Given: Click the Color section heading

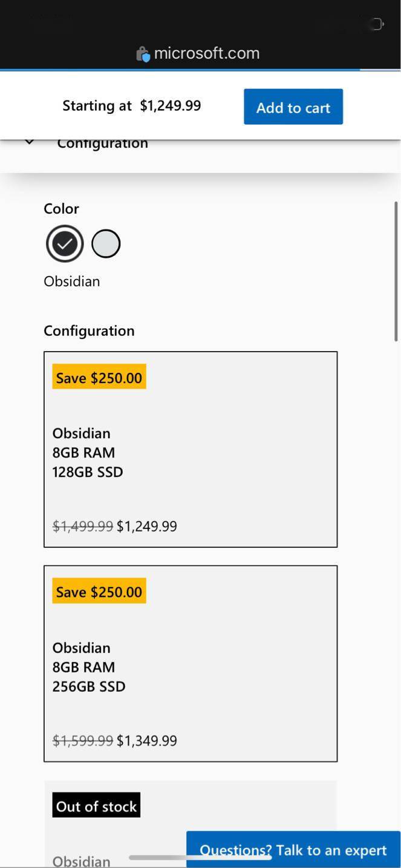Looking at the screenshot, I should 60,208.
